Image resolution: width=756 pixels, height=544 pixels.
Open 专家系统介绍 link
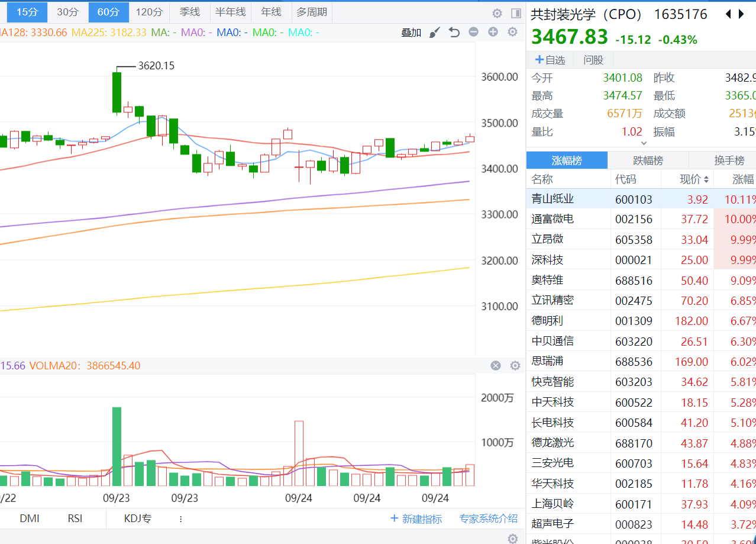point(488,519)
